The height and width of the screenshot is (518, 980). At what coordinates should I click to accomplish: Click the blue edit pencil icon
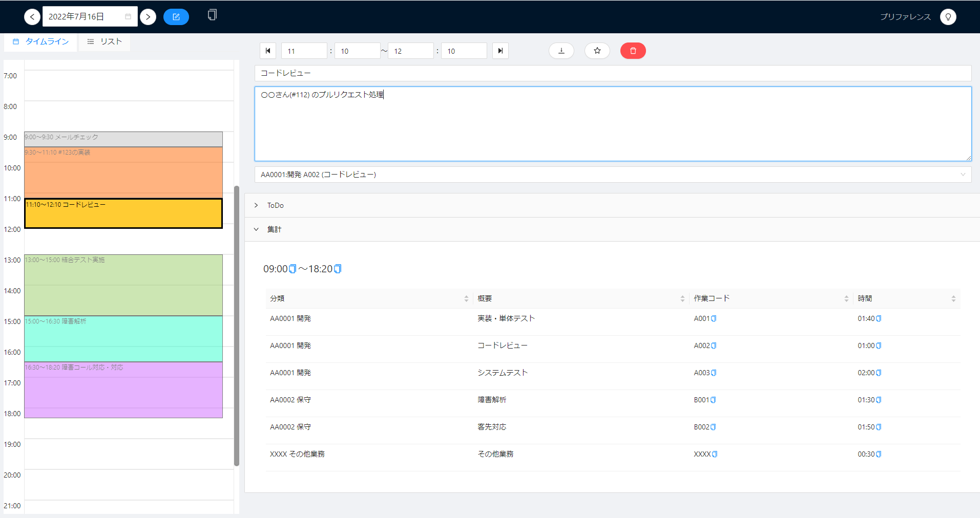click(x=176, y=16)
